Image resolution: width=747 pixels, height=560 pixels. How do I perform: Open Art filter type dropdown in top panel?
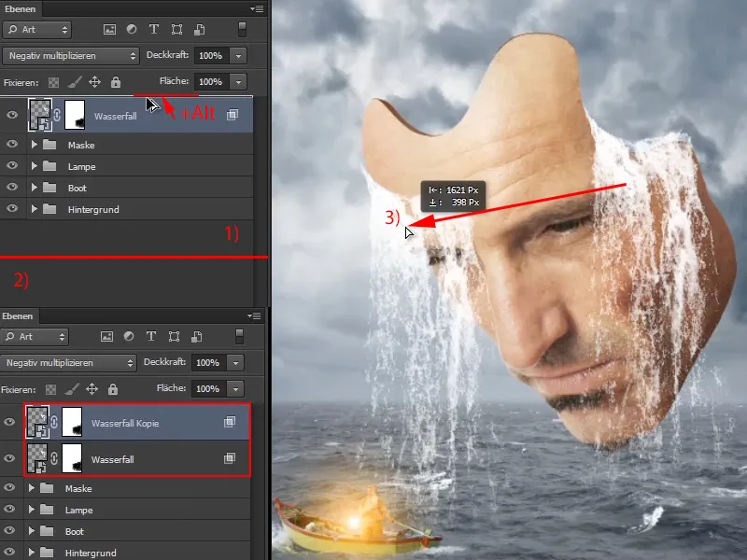(x=37, y=30)
